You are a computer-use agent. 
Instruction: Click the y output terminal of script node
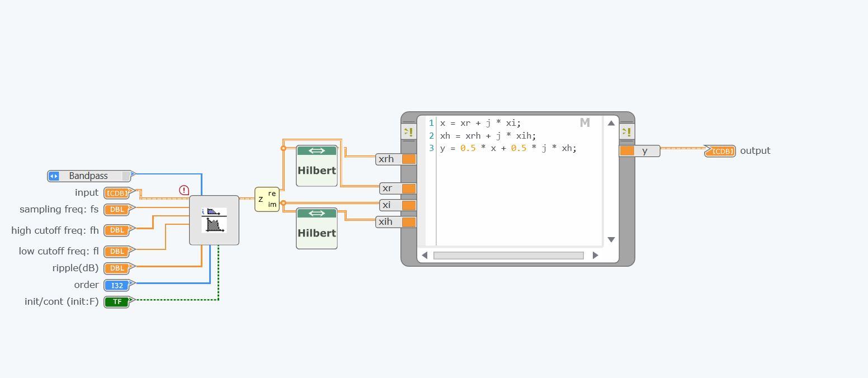640,151
